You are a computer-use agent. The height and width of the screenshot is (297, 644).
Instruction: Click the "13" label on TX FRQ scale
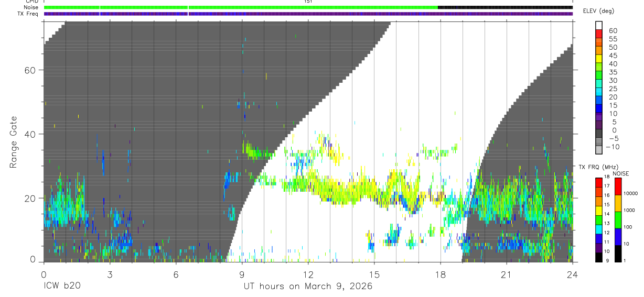click(x=607, y=224)
